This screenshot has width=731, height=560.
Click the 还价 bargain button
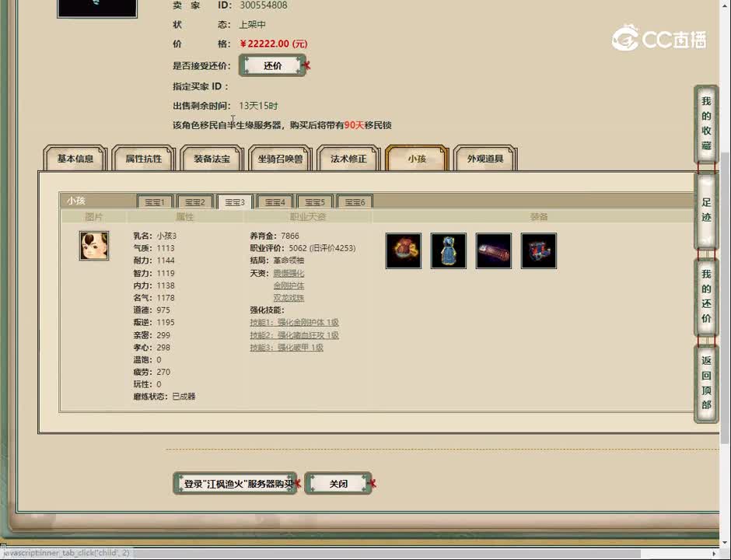point(273,65)
